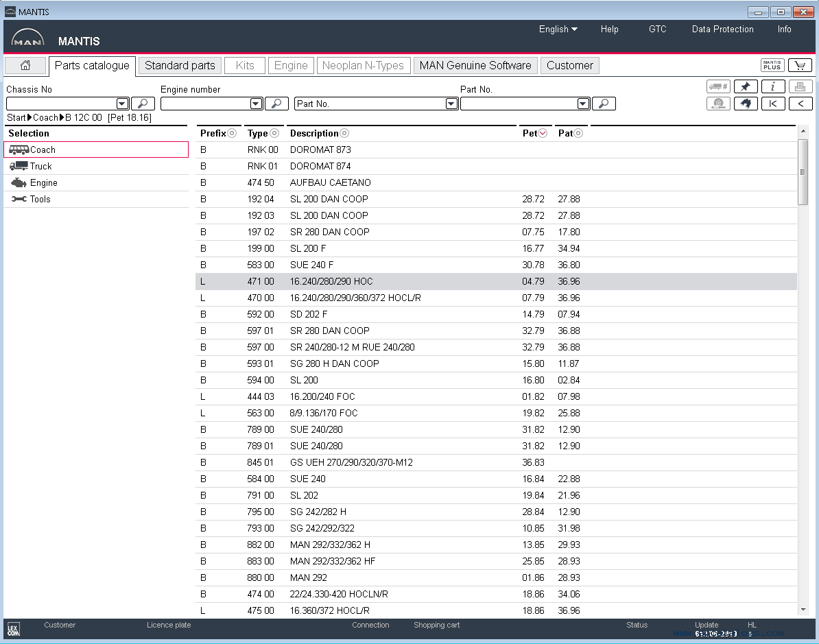This screenshot has height=644, width=819.
Task: Switch to Parts catalogue tab
Action: click(x=92, y=66)
